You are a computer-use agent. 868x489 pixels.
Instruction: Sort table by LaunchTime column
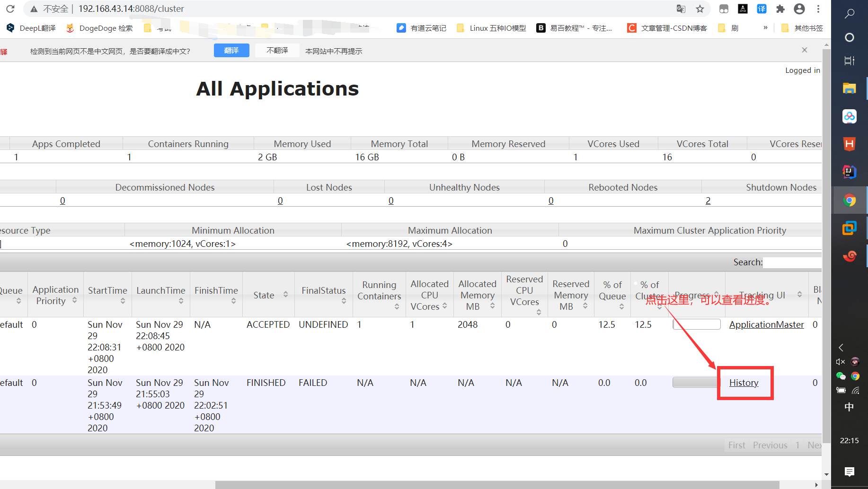161,295
